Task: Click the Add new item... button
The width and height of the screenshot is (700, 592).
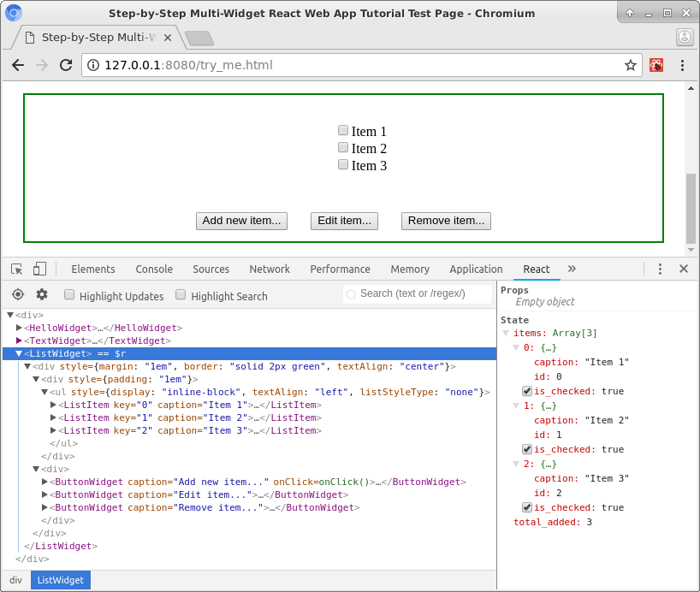Action: tap(241, 221)
